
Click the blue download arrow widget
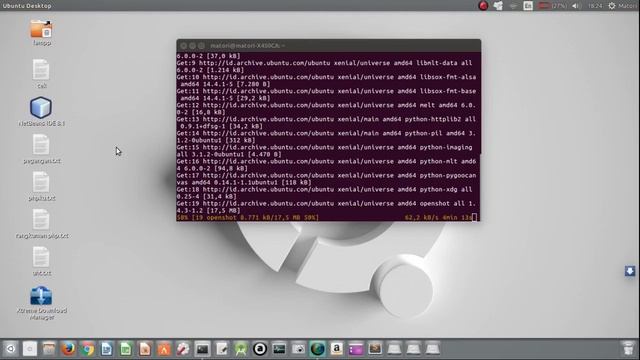coord(630,271)
